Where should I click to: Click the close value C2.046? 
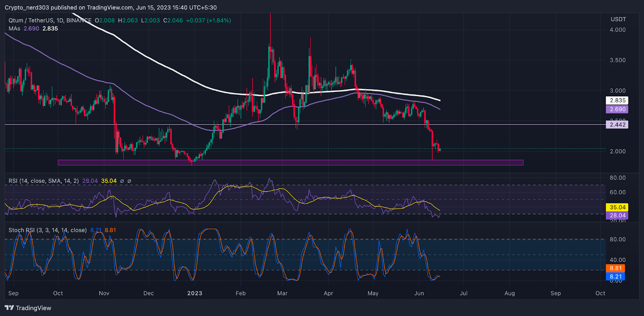173,20
